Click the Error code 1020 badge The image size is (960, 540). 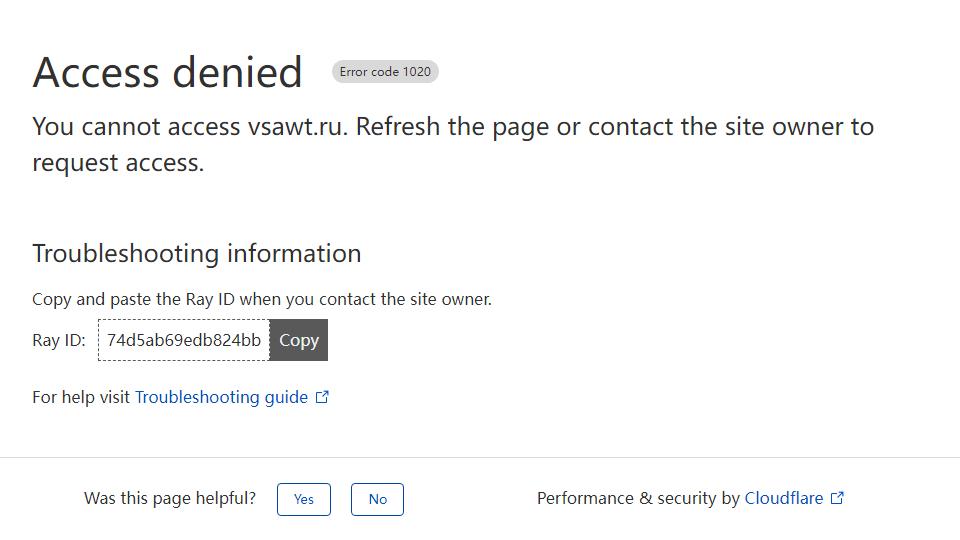coord(385,72)
